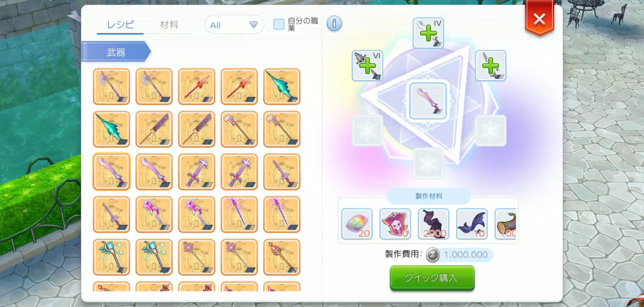
Task: Select the rainbow crystal crafting material
Action: click(357, 224)
